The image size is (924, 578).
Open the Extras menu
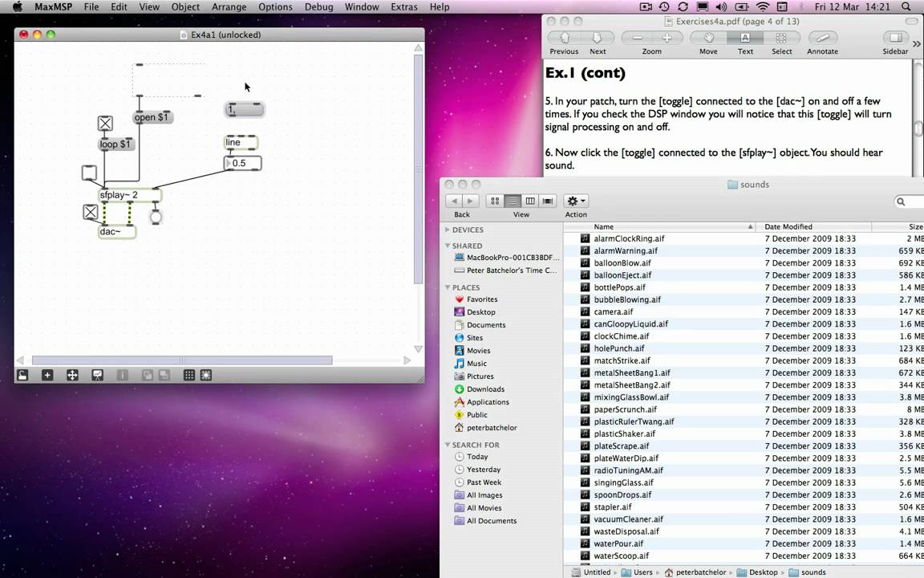click(404, 6)
